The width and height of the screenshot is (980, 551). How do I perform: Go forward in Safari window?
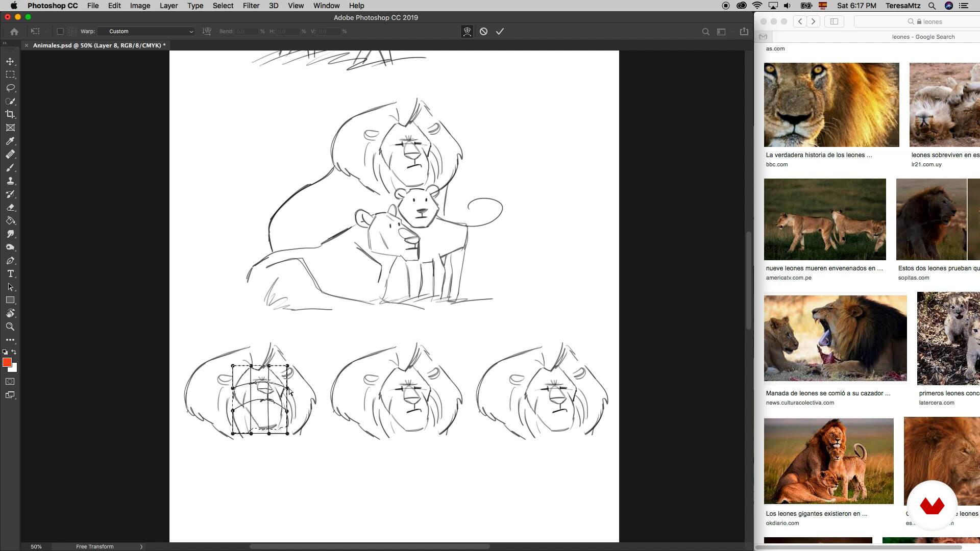click(x=814, y=21)
